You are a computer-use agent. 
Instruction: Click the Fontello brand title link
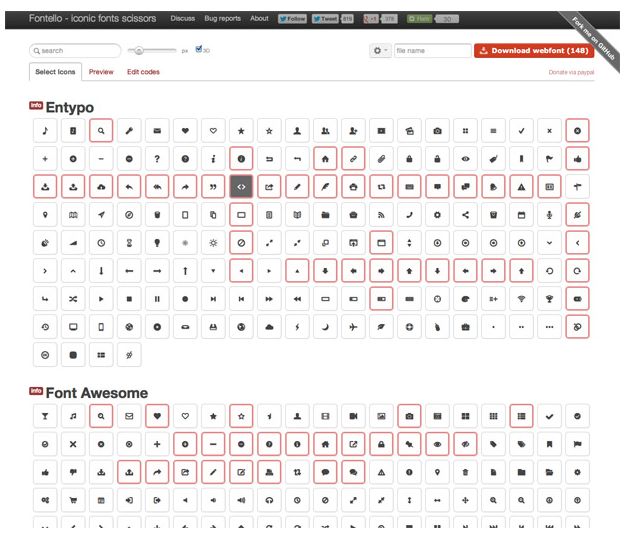point(92,19)
